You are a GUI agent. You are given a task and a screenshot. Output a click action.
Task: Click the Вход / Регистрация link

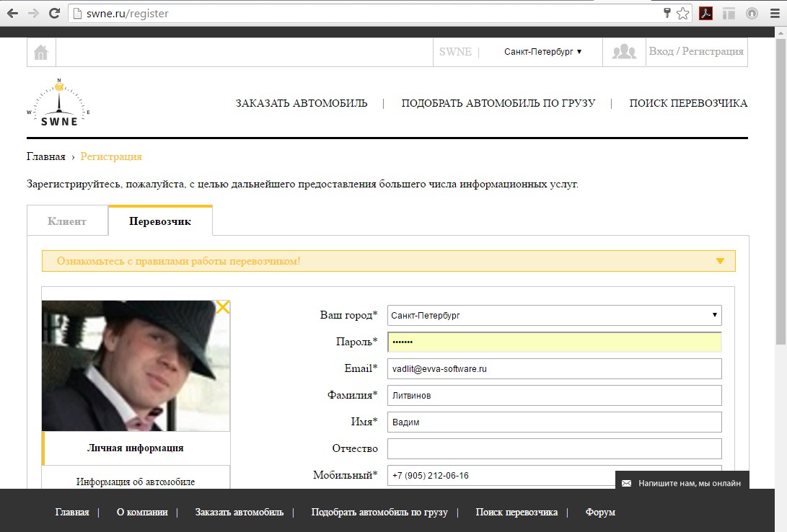pos(696,52)
